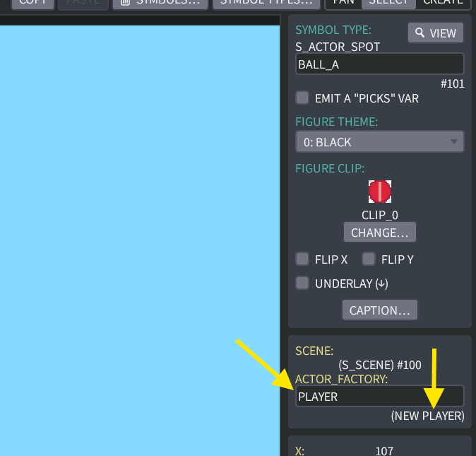Image resolution: width=476 pixels, height=456 pixels.
Task: Open the CAPTION... dialog button
Action: point(380,310)
